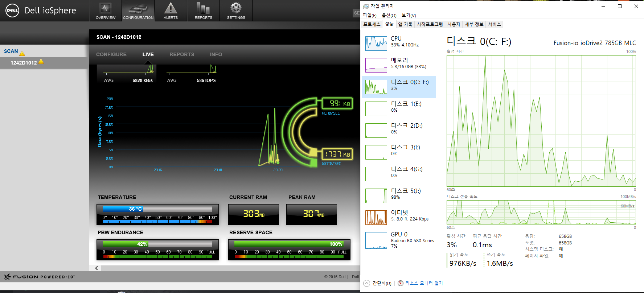
Task: Open the 보기(V) menu
Action: tap(409, 15)
